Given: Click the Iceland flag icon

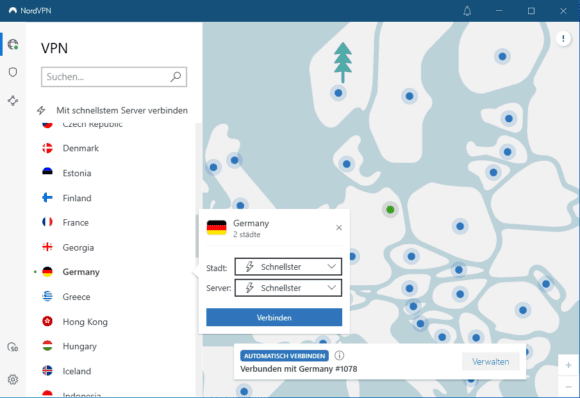Looking at the screenshot, I should 47,371.
